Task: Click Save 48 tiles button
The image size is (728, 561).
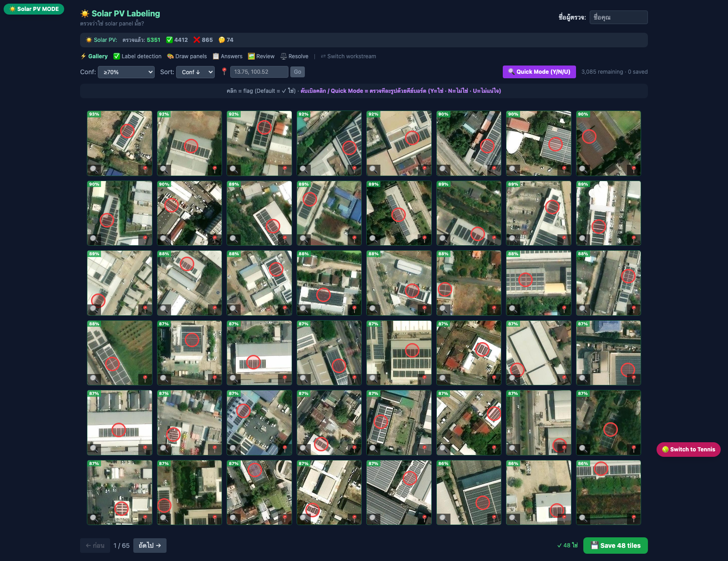Action: 616,546
